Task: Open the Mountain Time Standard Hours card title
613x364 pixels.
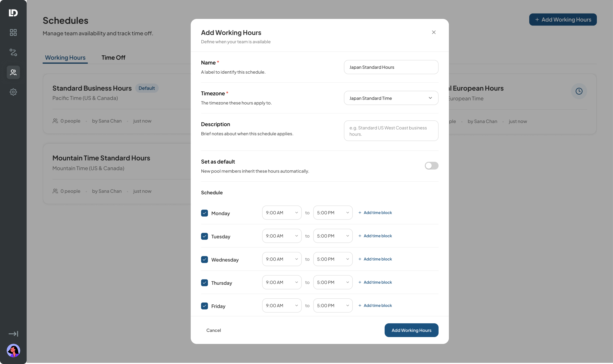Action: tap(101, 158)
